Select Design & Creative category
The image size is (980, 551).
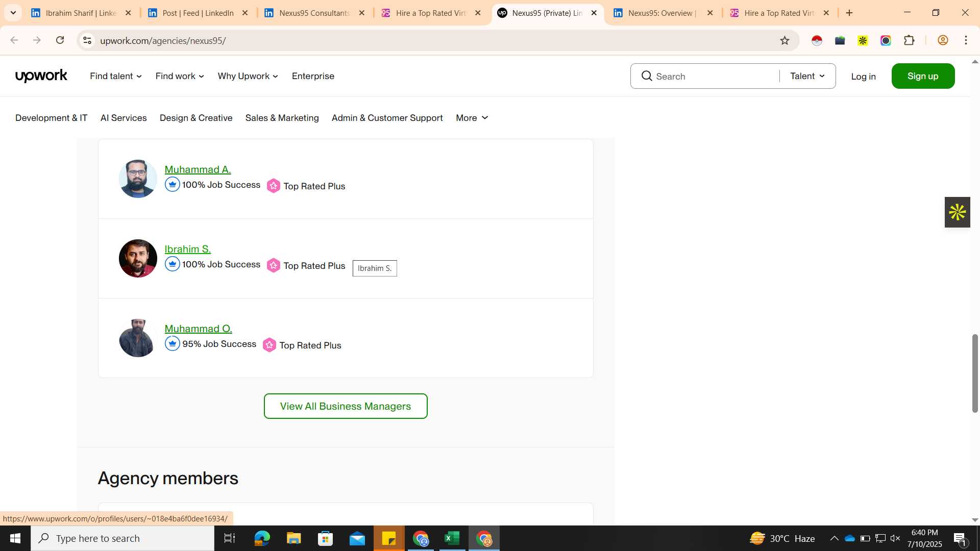[x=196, y=118]
